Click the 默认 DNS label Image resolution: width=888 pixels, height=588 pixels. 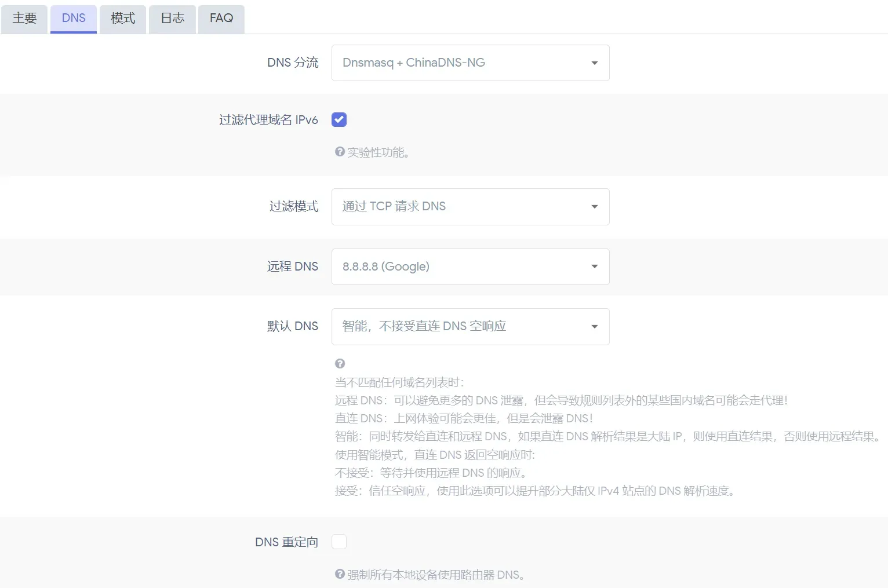(293, 326)
